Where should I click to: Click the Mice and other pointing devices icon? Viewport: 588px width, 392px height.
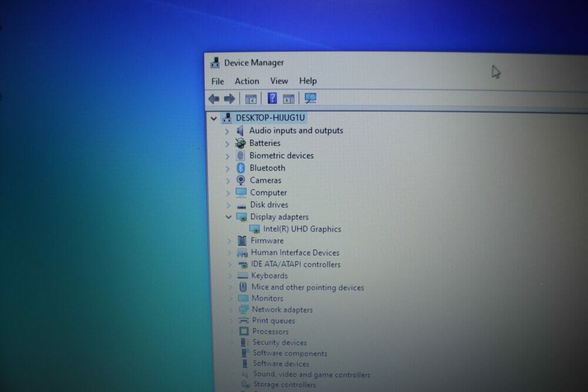point(243,287)
